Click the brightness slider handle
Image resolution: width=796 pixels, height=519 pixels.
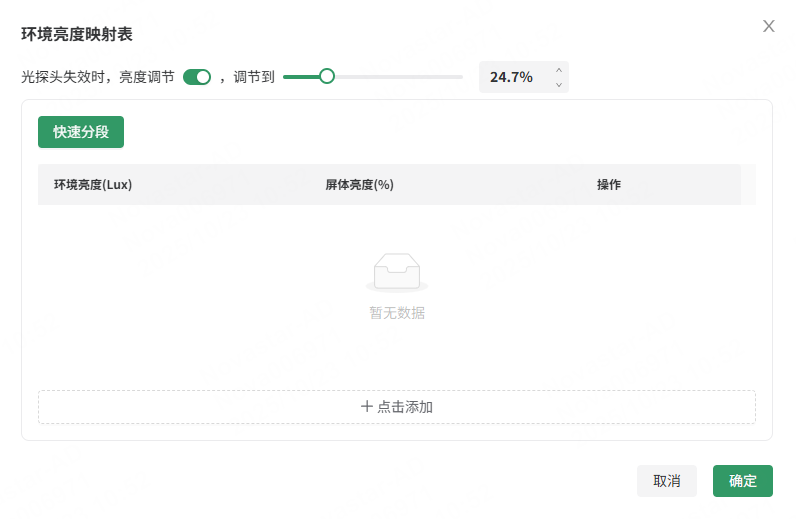click(x=326, y=76)
